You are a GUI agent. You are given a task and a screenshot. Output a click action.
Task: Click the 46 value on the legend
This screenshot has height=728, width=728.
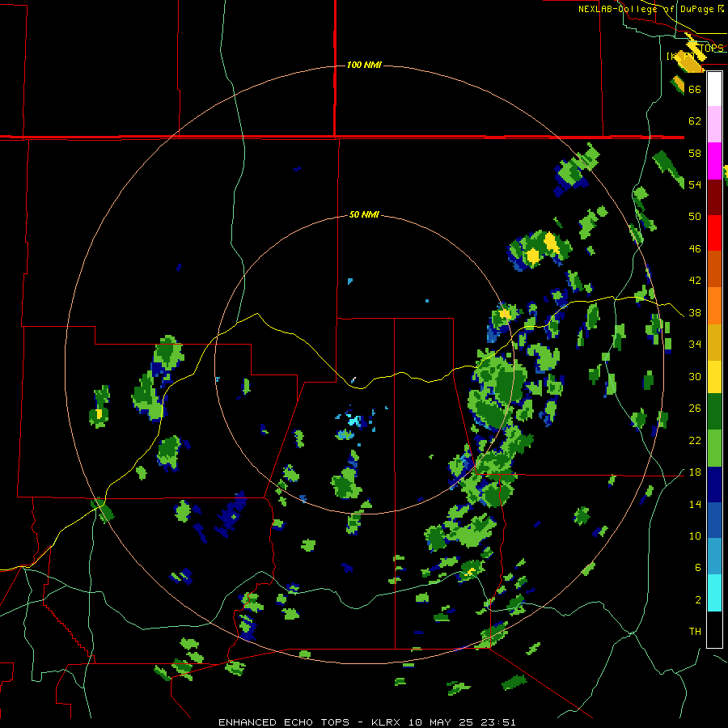[695, 249]
